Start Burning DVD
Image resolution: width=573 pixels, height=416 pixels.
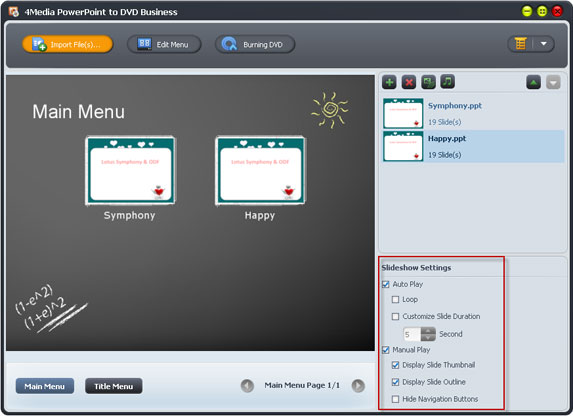(255, 44)
